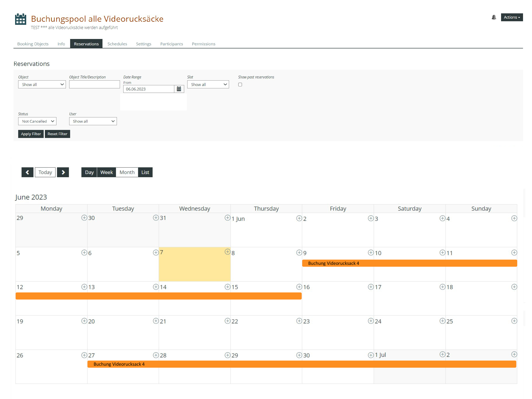Image resolution: width=532 pixels, height=399 pixels.
Task: Click plus icon on June 7 cell
Action: click(227, 252)
